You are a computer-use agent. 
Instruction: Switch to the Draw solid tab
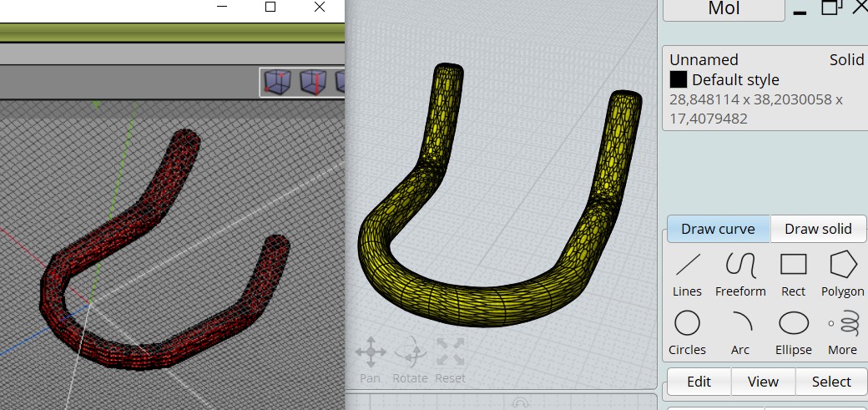click(818, 229)
